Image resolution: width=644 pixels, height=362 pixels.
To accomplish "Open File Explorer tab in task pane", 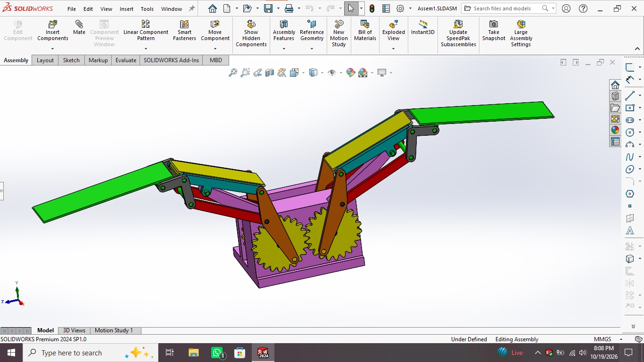I will coord(615,107).
